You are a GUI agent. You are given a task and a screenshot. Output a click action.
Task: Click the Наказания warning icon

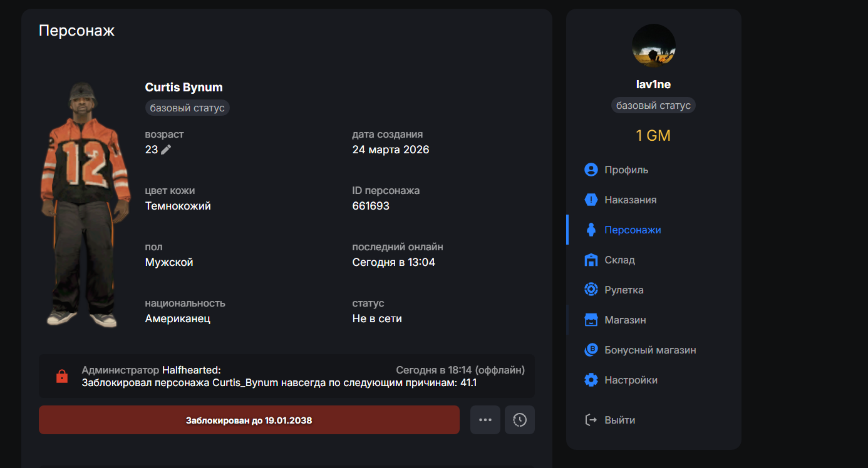click(x=591, y=200)
